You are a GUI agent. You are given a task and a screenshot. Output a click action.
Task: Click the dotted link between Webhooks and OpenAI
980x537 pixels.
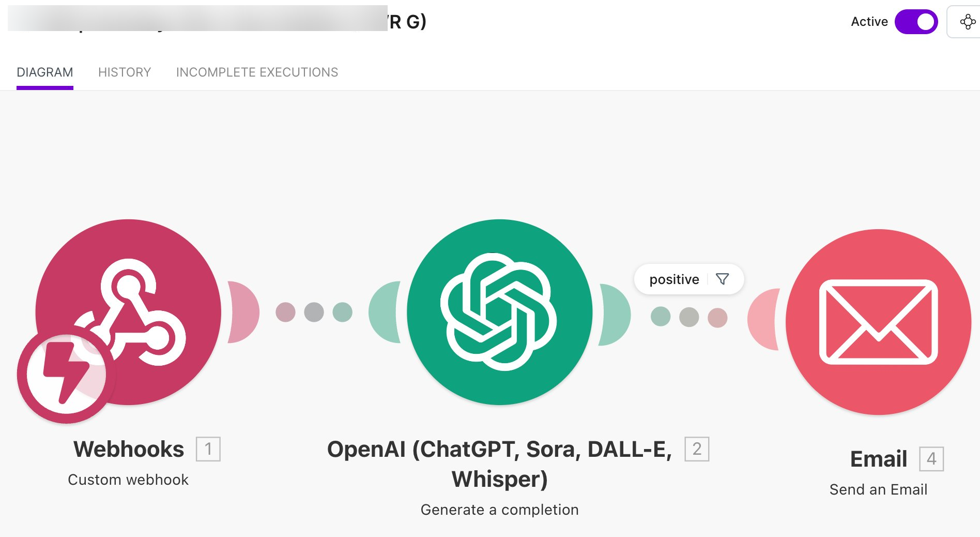(314, 312)
